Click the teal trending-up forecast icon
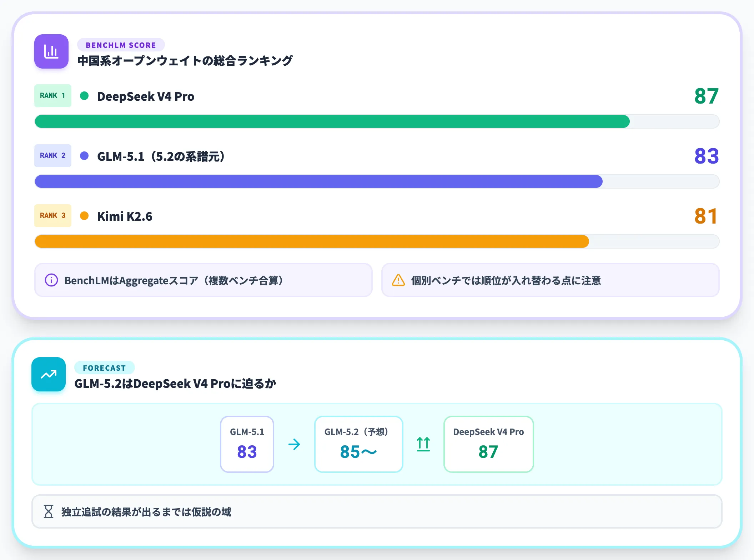 point(49,374)
